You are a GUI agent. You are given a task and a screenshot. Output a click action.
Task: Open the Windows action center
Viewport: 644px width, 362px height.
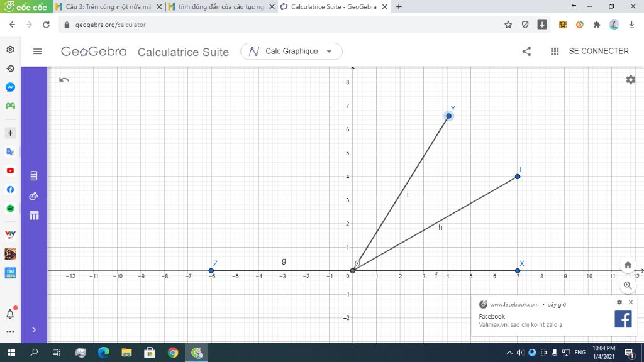point(629,353)
